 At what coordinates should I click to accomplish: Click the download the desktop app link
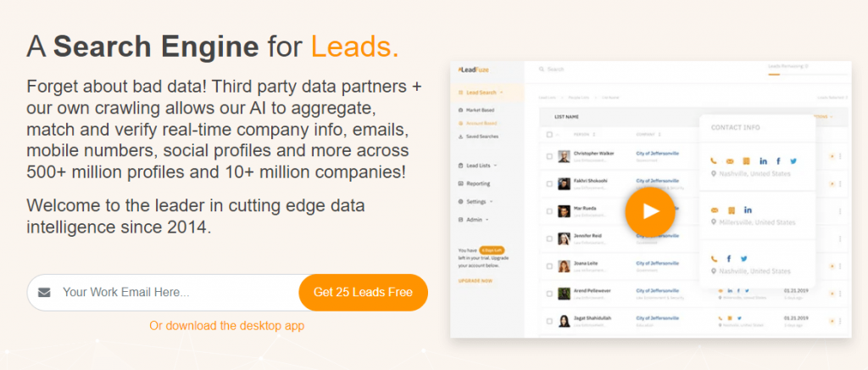(226, 326)
